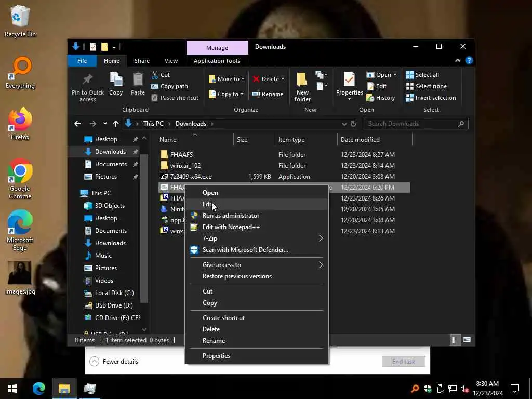Choose Run as administrator
The height and width of the screenshot is (399, 532).
point(257,216)
